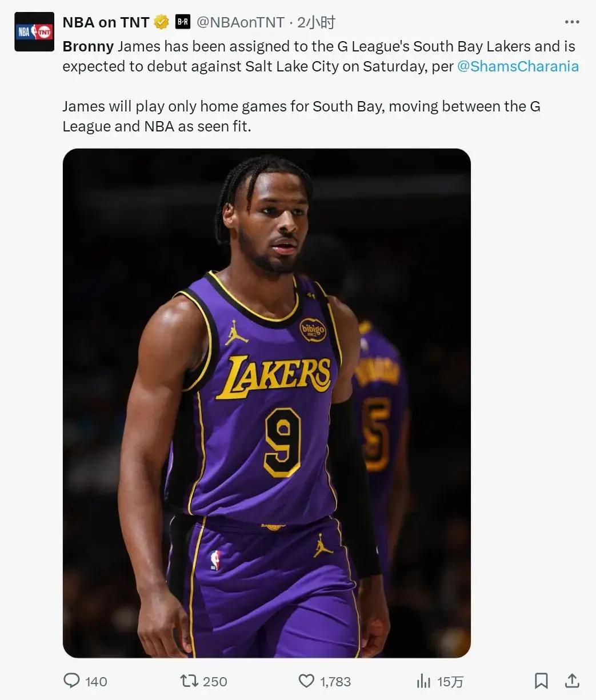Click the 250 reposts count

click(215, 681)
